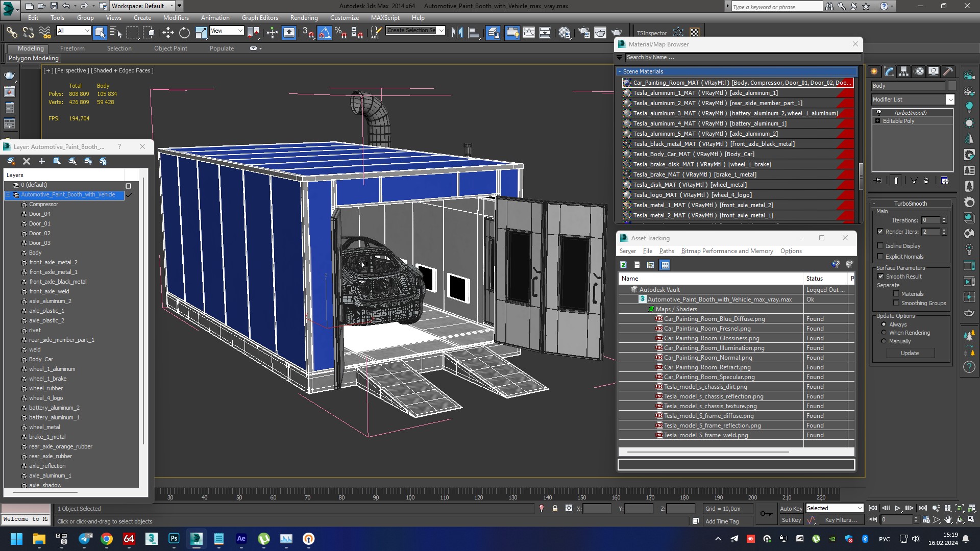Select the Move tool in main toolbar
Screen dimensions: 980x551
pos(168,33)
